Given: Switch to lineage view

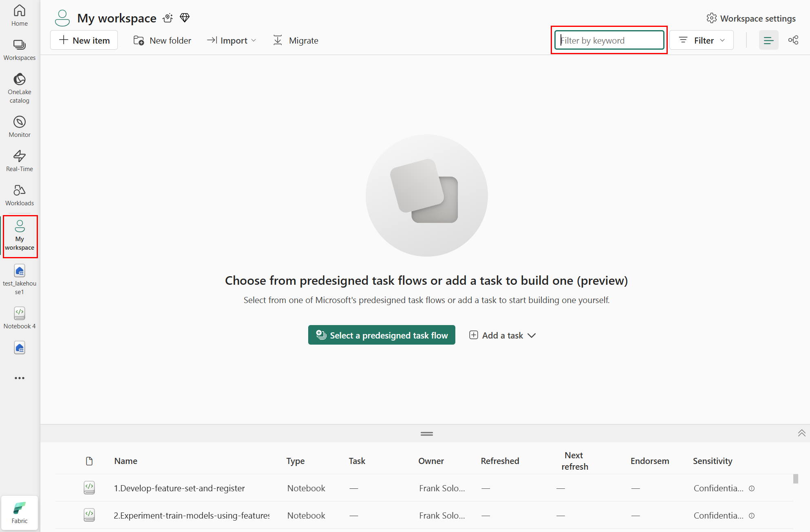Looking at the screenshot, I should (793, 40).
